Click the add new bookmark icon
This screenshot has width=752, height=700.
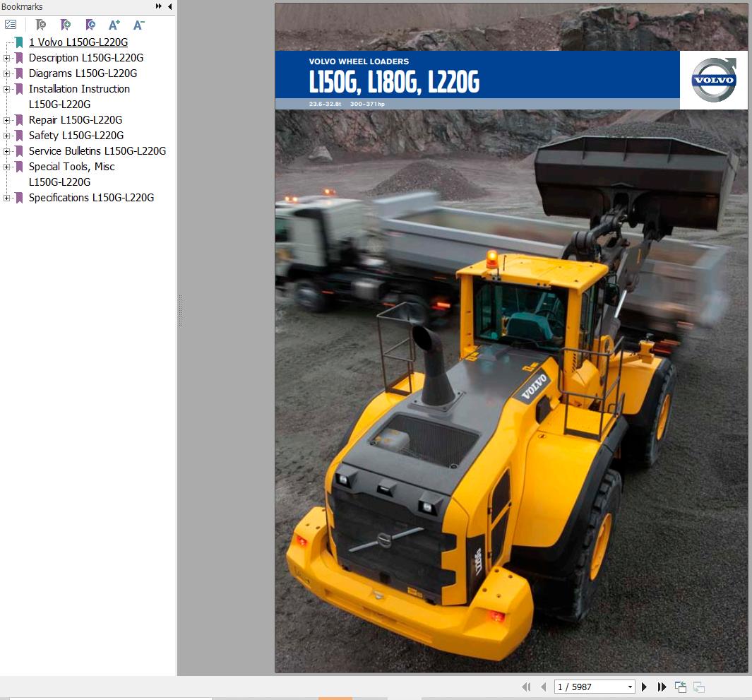coord(65,25)
